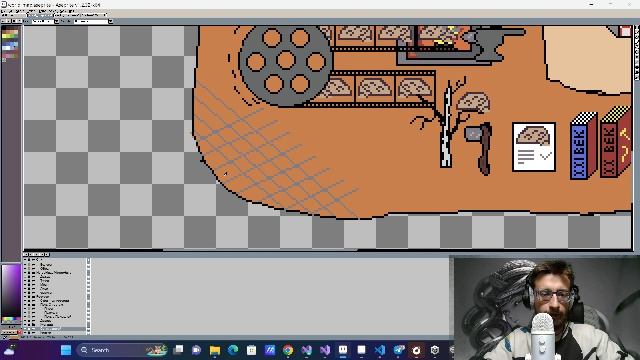Open File Explorer from the taskbar
The width and height of the screenshot is (640, 360).
215,350
